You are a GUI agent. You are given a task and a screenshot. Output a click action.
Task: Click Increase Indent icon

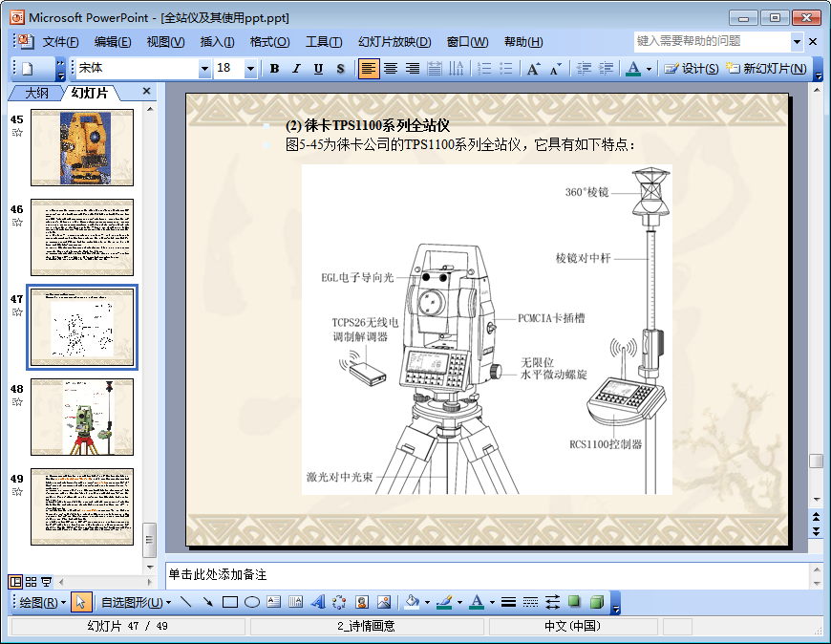606,69
